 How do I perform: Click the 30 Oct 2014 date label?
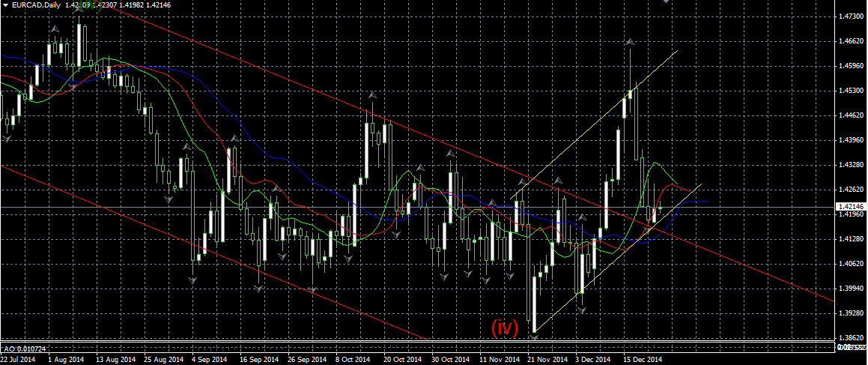(x=451, y=360)
